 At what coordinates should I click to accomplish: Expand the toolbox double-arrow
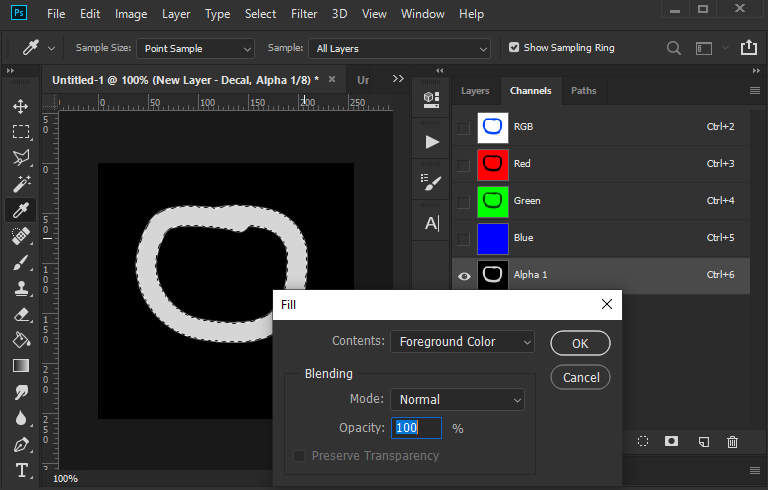(x=10, y=71)
